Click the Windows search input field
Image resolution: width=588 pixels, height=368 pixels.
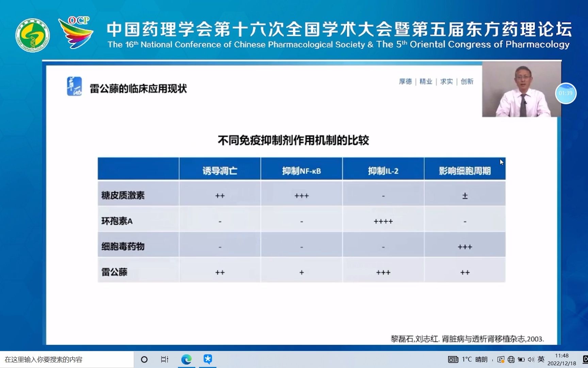[67, 359]
